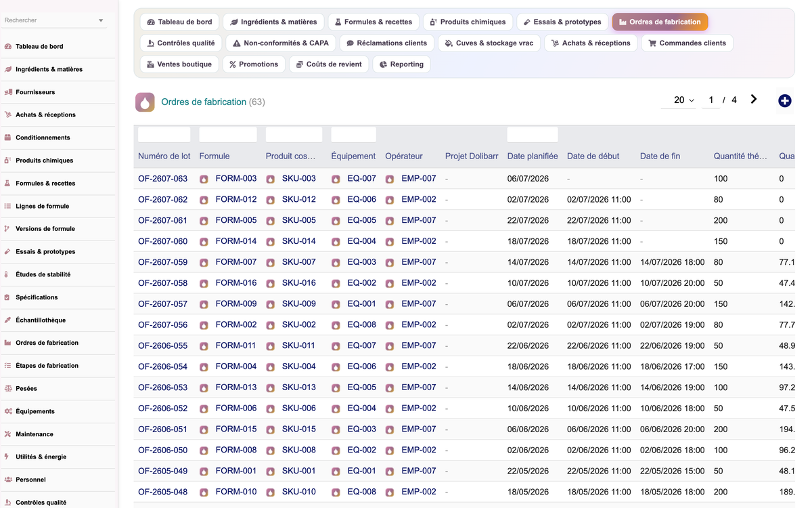
Task: Open the Non-conformités & CAPA tab
Action: [x=280, y=43]
